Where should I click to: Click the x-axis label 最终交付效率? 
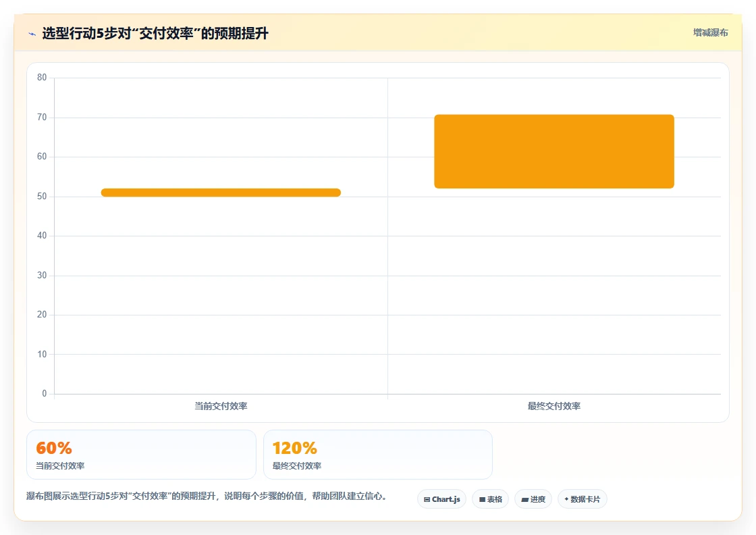554,406
